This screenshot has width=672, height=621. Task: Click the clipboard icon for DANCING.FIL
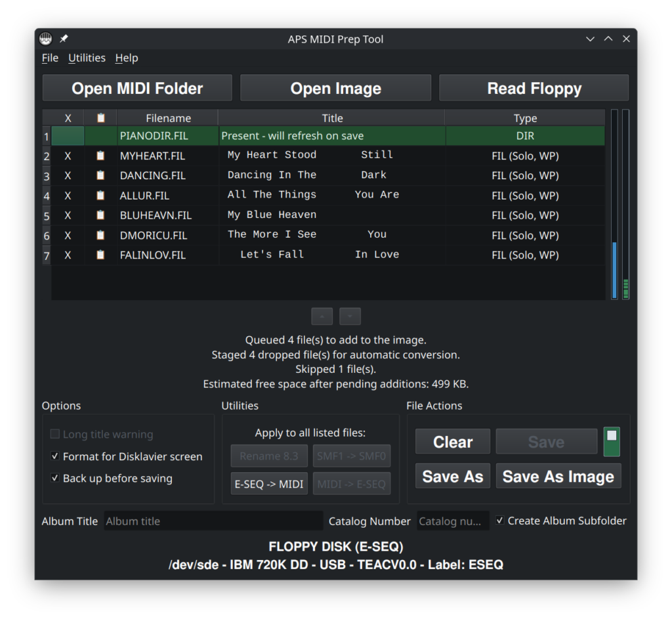[100, 175]
